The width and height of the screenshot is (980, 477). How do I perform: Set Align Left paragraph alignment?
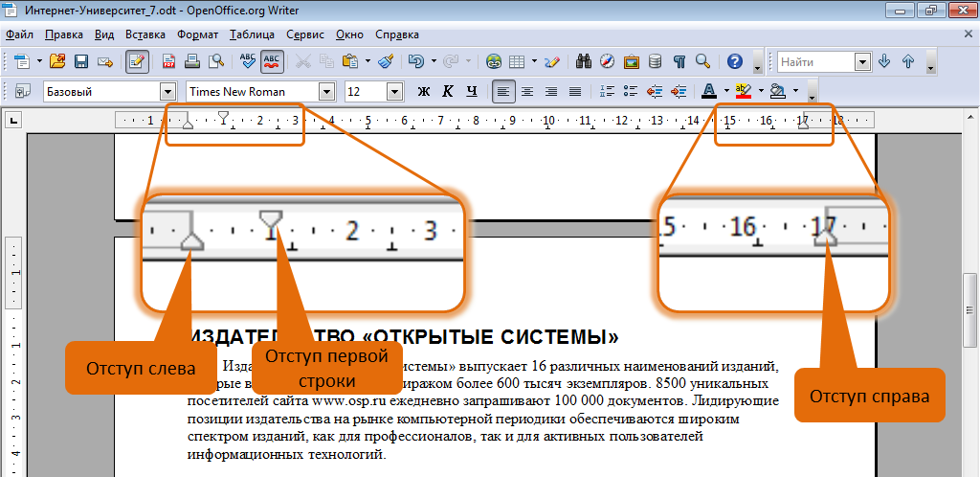click(503, 92)
